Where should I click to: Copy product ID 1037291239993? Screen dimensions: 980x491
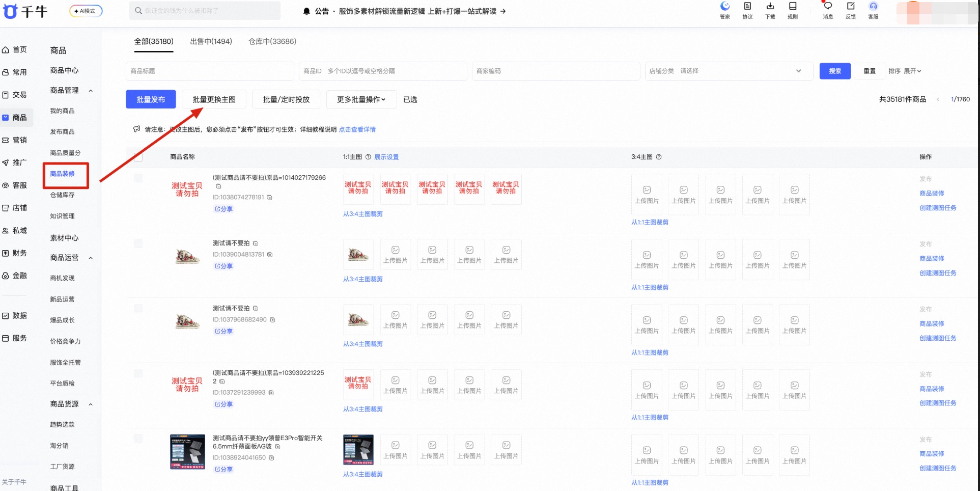tap(271, 393)
